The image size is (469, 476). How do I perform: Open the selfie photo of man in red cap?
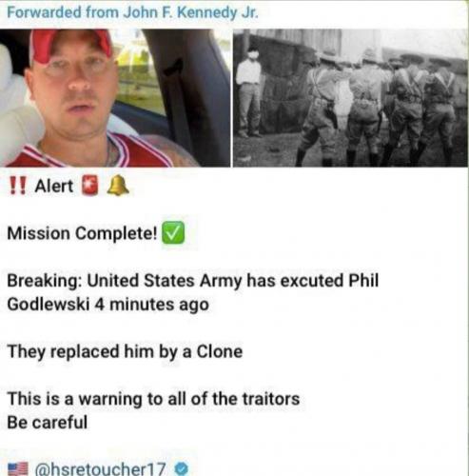tap(115, 98)
